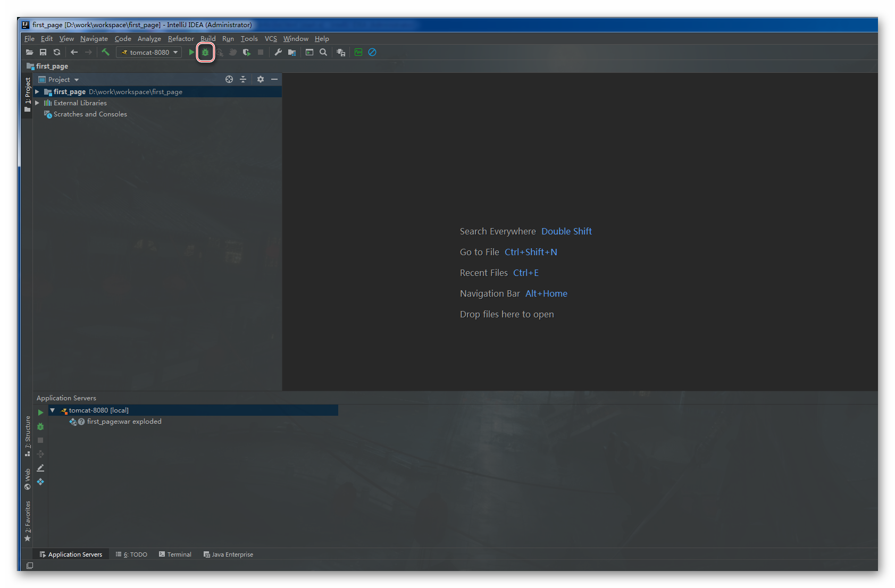Open the tomcat-8080 run configuration dropdown
Viewport: 895px width, 588px height.
coord(175,52)
